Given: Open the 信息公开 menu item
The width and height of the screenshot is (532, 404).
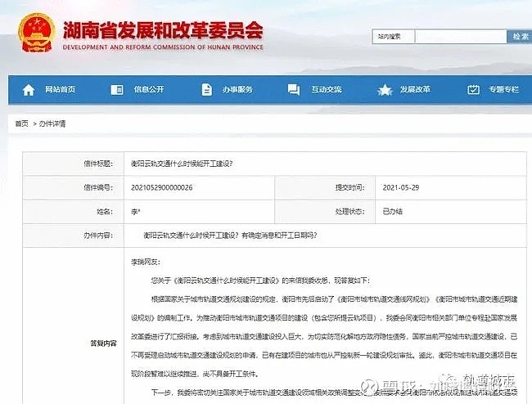Looking at the screenshot, I should (x=149, y=89).
